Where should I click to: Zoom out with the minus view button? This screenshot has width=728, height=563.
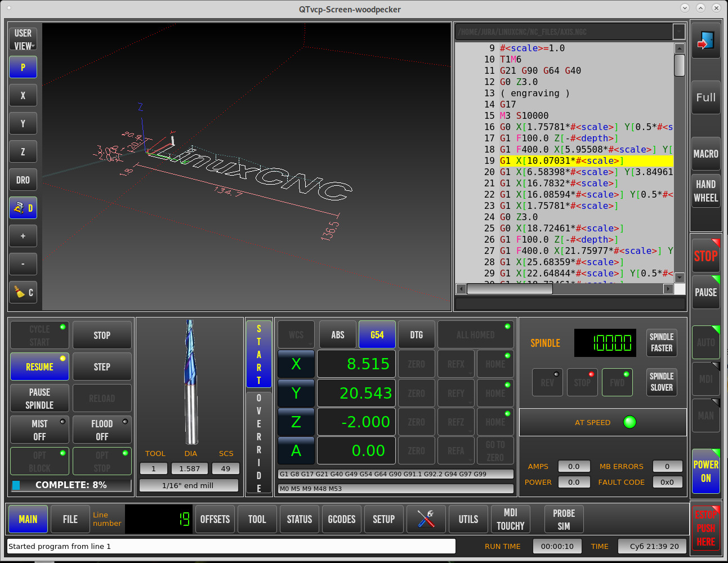[23, 264]
